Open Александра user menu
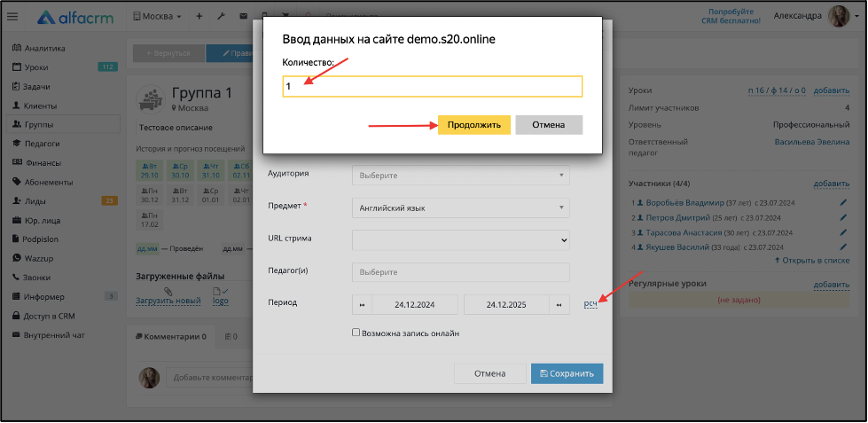Image resolution: width=868 pixels, height=423 pixels. point(798,16)
